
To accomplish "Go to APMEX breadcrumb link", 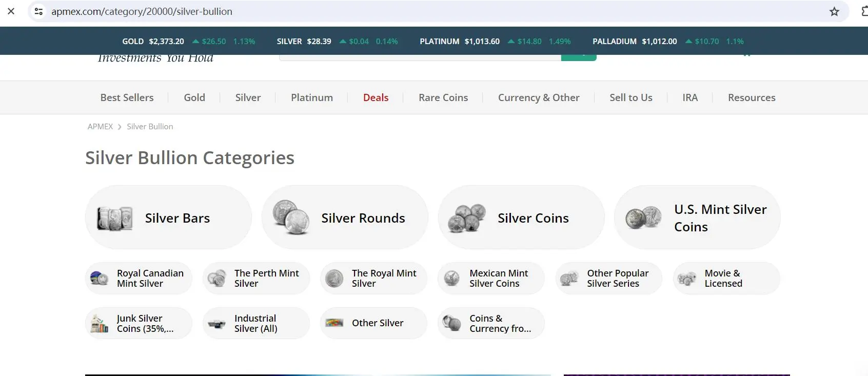I will coord(100,127).
